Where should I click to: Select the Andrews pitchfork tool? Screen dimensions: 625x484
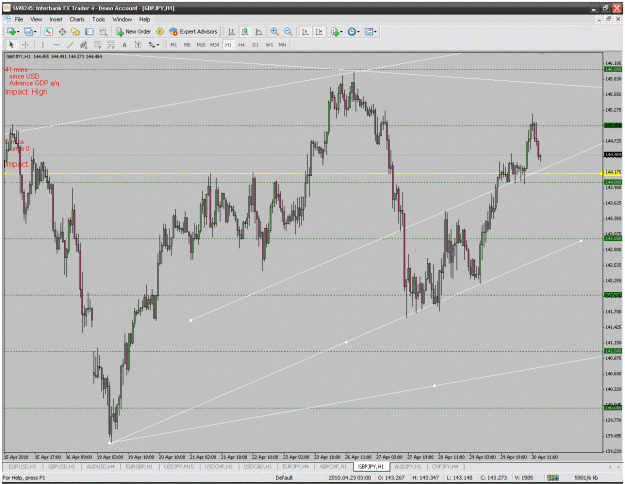pyautogui.click(x=111, y=45)
